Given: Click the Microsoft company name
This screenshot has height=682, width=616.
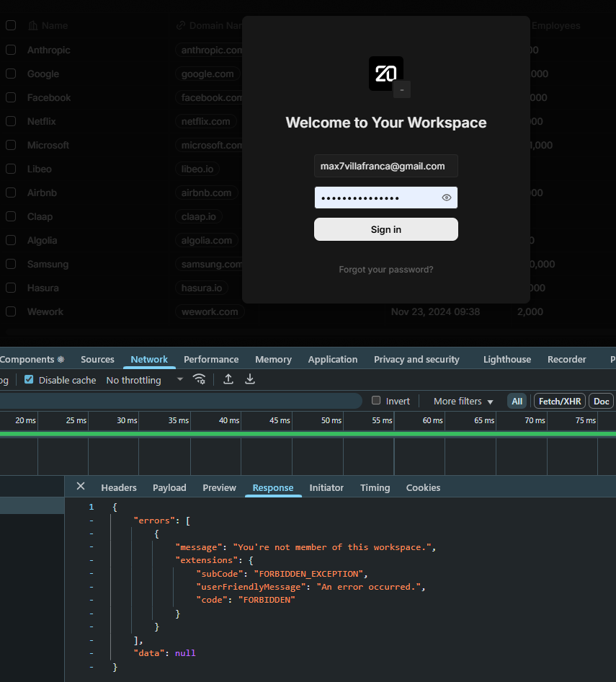Looking at the screenshot, I should (x=48, y=145).
